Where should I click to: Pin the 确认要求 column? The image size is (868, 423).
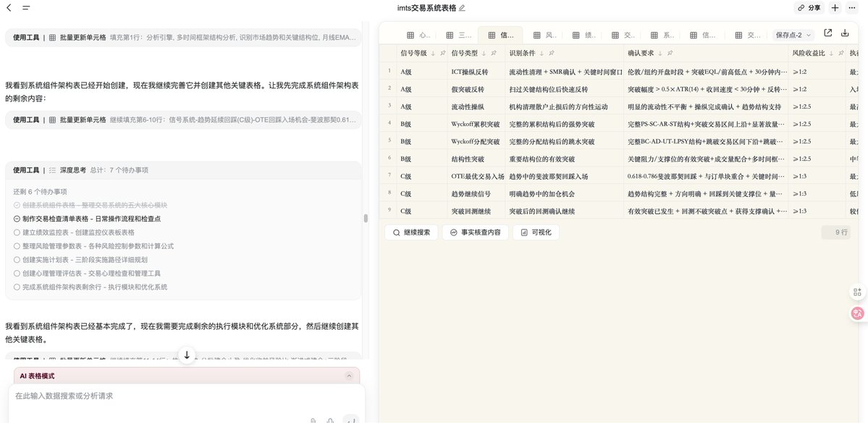[x=670, y=53]
